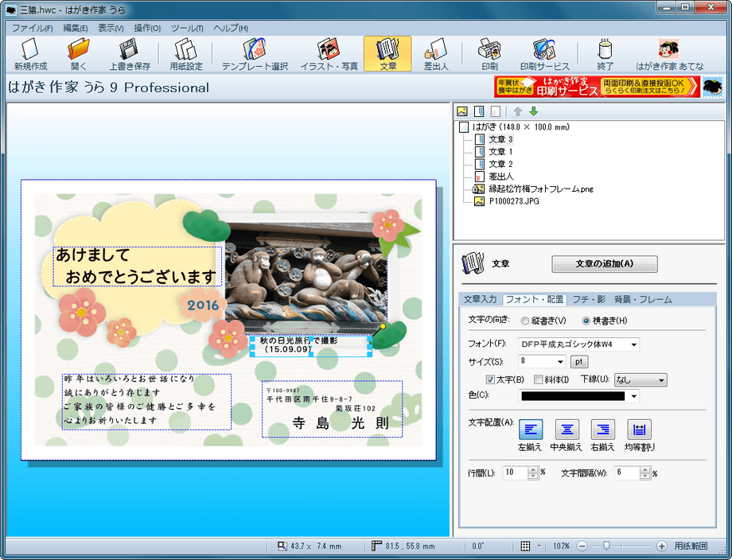Open the ファイル menu
This screenshot has height=560, width=732.
click(x=32, y=28)
